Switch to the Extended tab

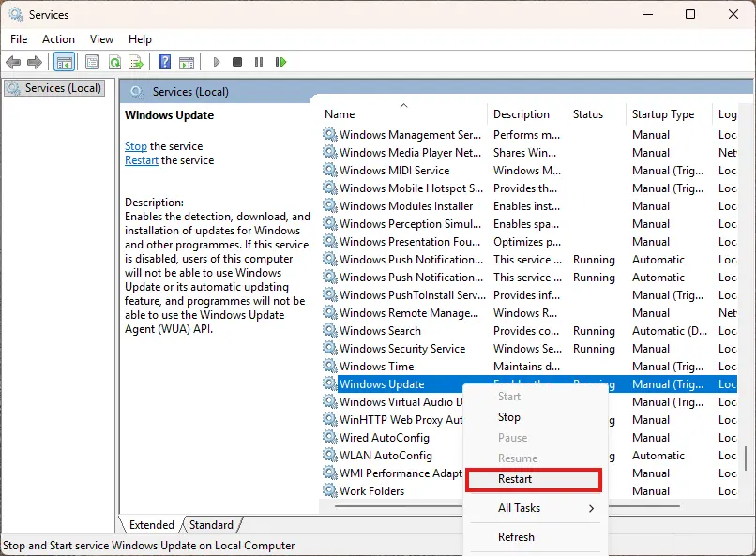click(x=151, y=525)
